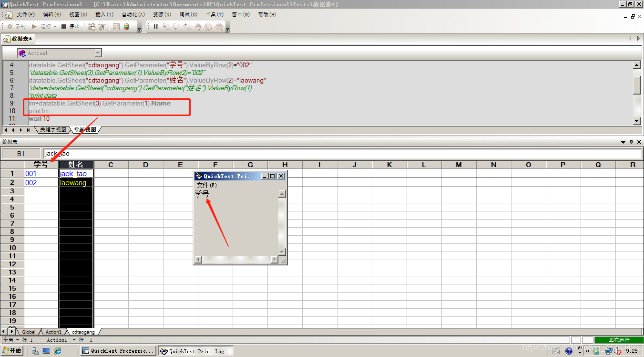Select column header M in data table

pyautogui.click(x=459, y=165)
